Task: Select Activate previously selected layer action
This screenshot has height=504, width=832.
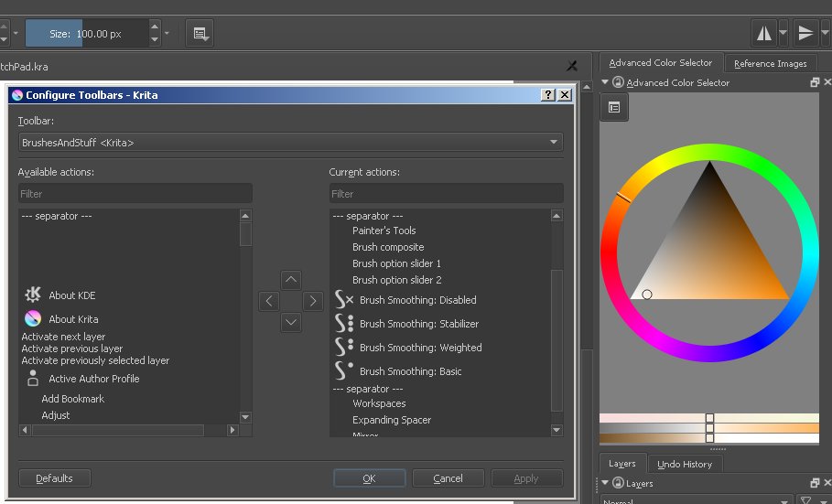Action: (95, 360)
